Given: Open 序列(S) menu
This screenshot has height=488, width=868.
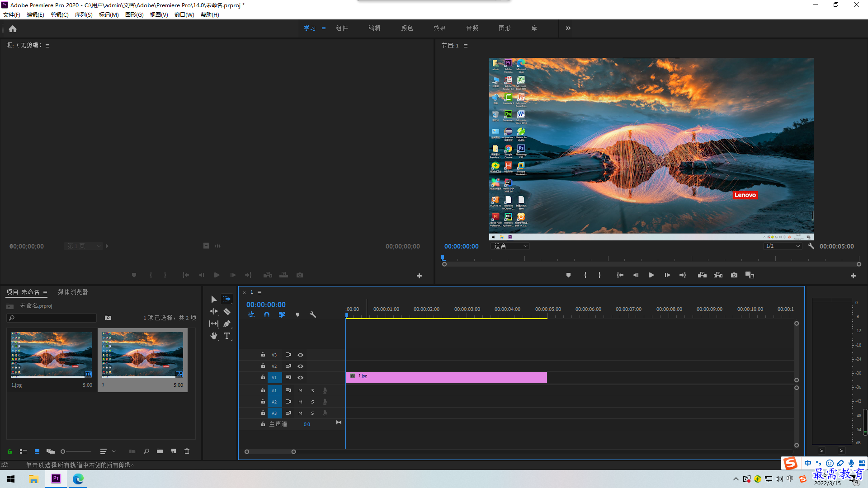Looking at the screenshot, I should pyautogui.click(x=84, y=15).
